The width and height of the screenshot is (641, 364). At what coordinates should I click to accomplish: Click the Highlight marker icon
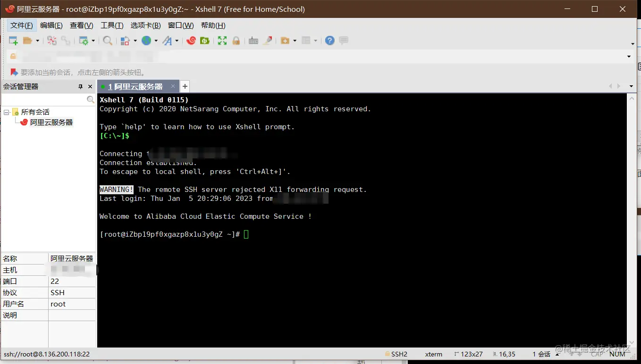pyautogui.click(x=268, y=41)
